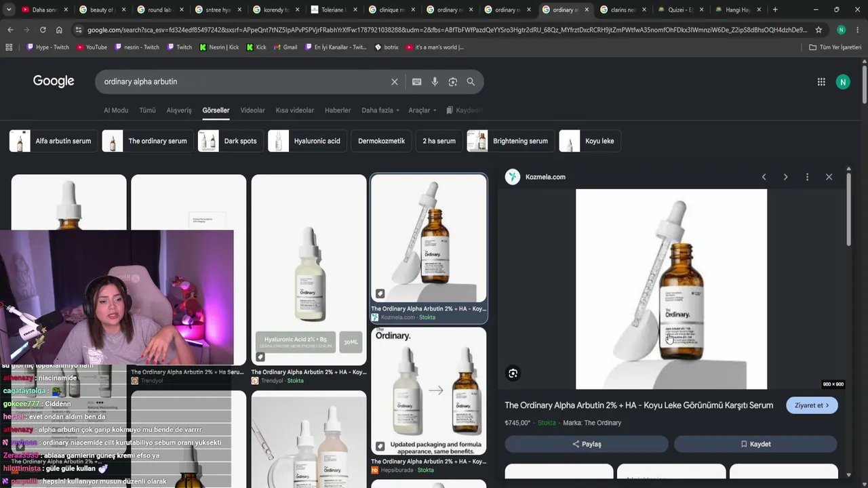Reload the current page
The height and width of the screenshot is (488, 868).
click(43, 30)
